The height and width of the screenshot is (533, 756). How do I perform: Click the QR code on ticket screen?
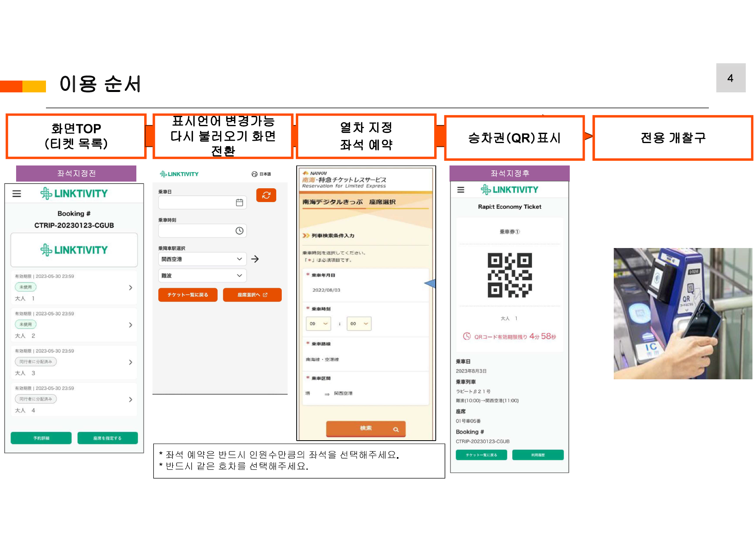[x=510, y=275]
